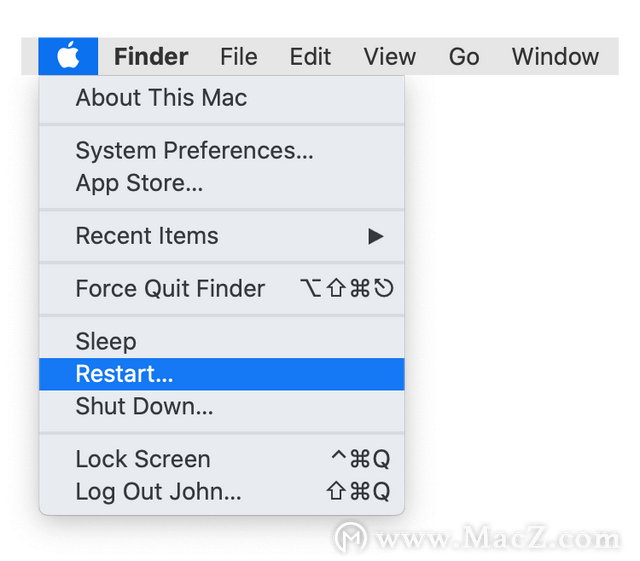
Task: Open the View menu
Action: tap(390, 56)
